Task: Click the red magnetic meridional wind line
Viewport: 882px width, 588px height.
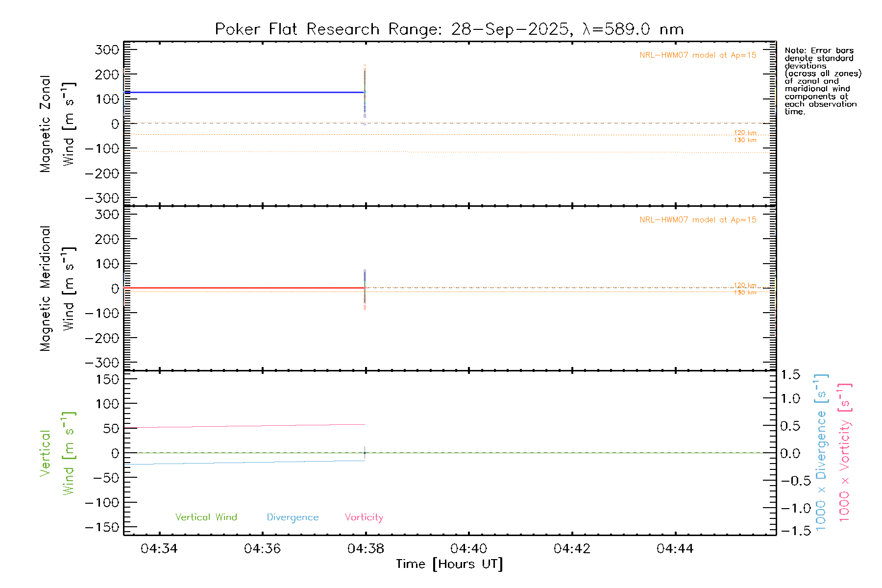Action: coord(245,288)
